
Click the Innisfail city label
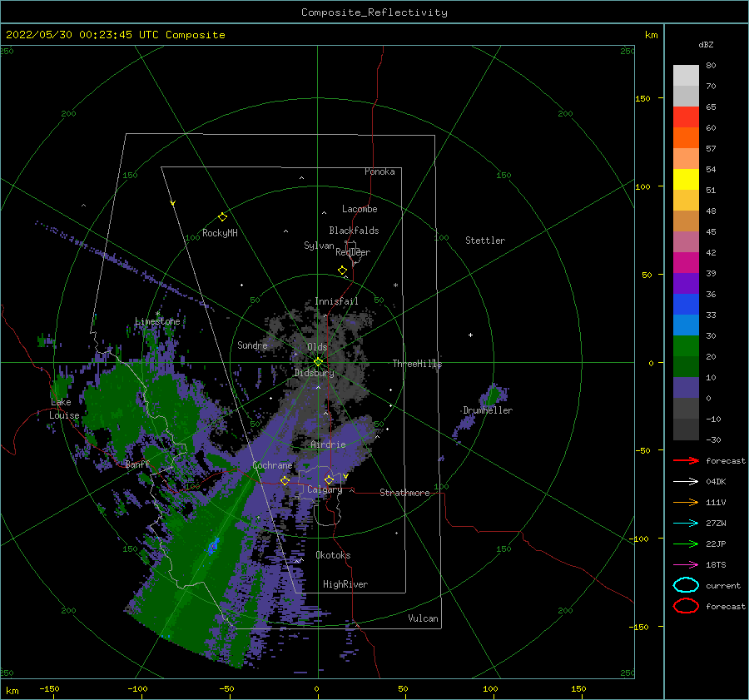point(336,301)
